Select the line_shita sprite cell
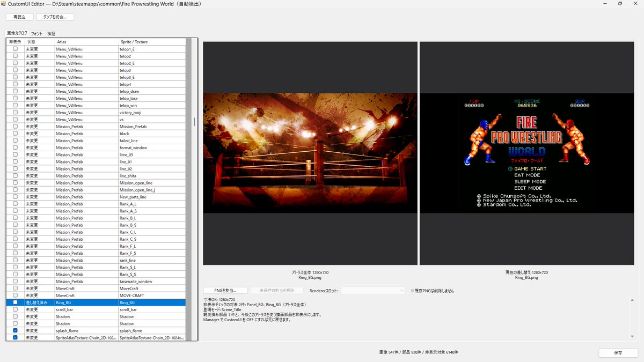The image size is (644, 362). 152,176
